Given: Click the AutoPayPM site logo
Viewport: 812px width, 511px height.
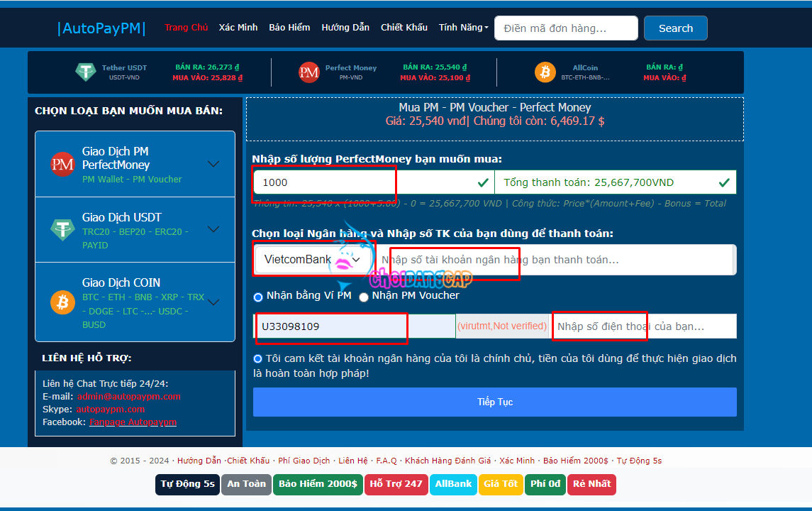Looking at the screenshot, I should click(101, 28).
